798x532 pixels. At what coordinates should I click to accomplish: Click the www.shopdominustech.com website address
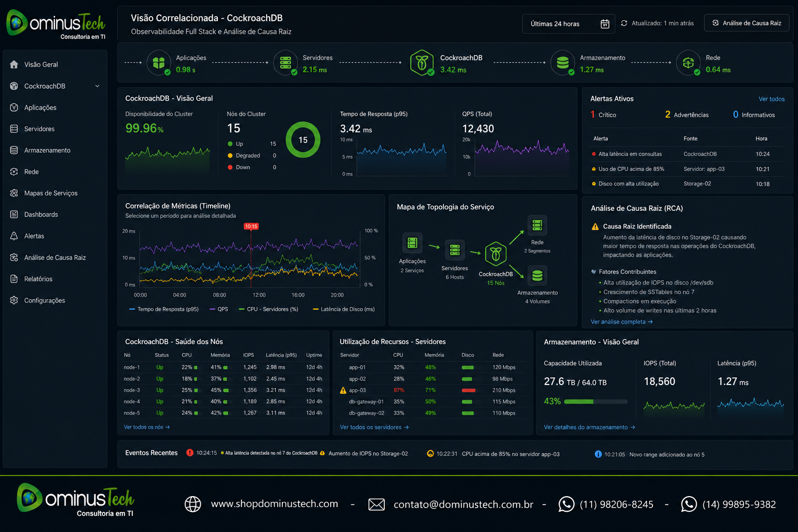[x=274, y=504]
